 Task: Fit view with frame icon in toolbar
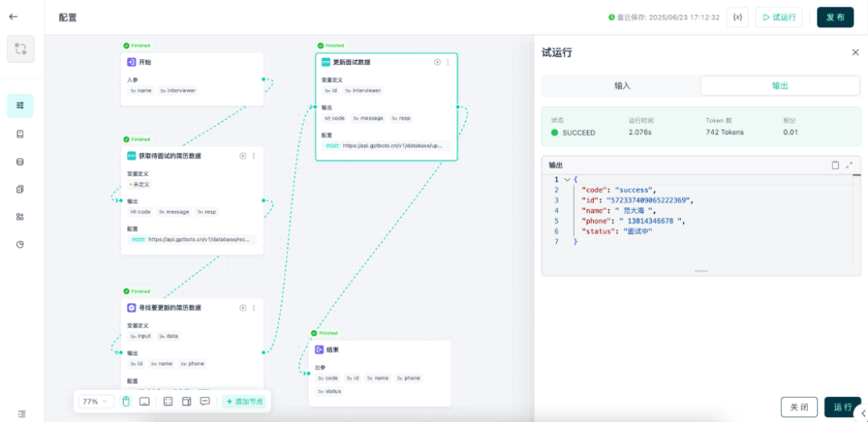tap(169, 402)
